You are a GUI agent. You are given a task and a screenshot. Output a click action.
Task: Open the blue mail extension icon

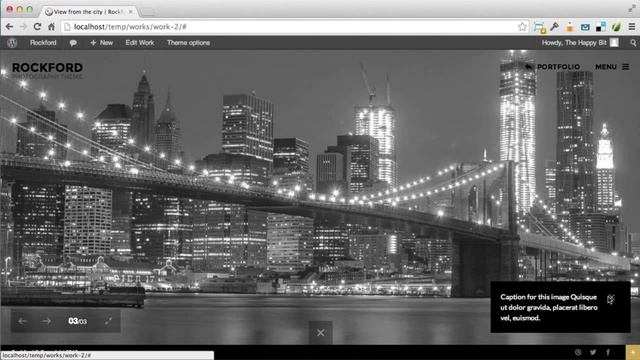585,27
